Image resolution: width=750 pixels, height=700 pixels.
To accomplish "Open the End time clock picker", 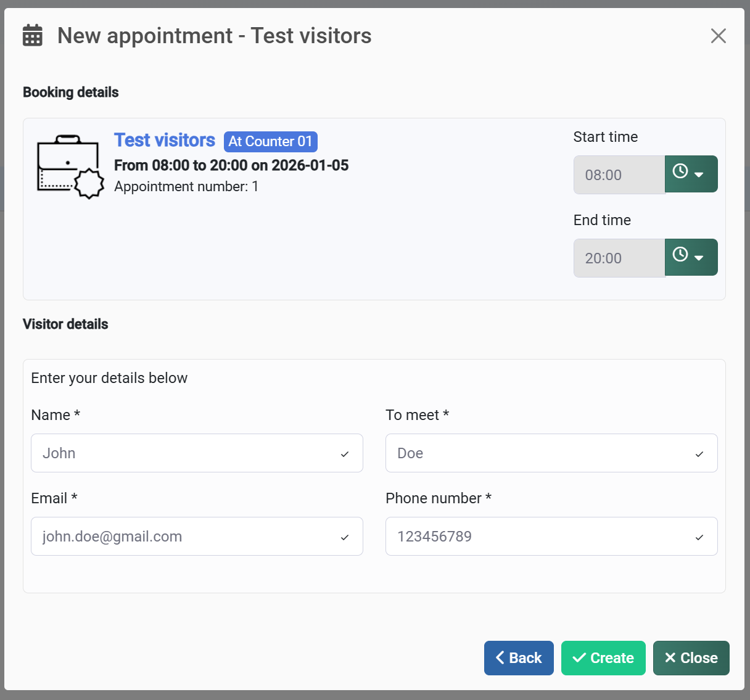I will pos(691,257).
